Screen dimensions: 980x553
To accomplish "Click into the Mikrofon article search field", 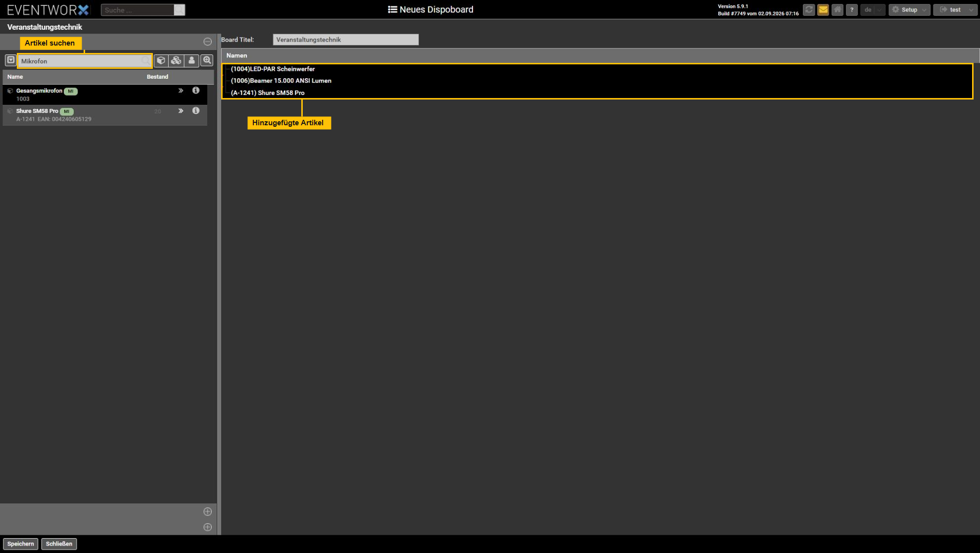I will (85, 61).
